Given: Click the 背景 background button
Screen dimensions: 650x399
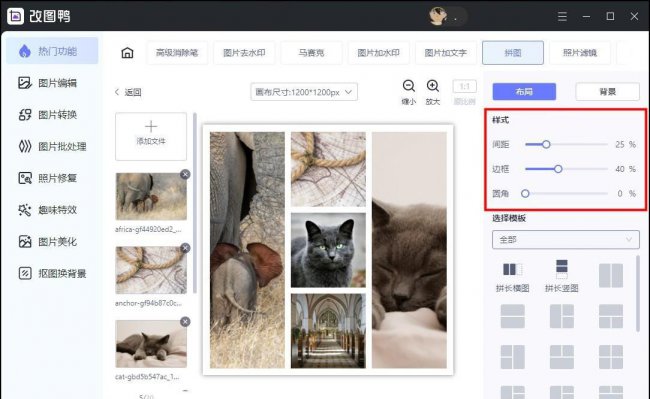Looking at the screenshot, I should point(608,92).
